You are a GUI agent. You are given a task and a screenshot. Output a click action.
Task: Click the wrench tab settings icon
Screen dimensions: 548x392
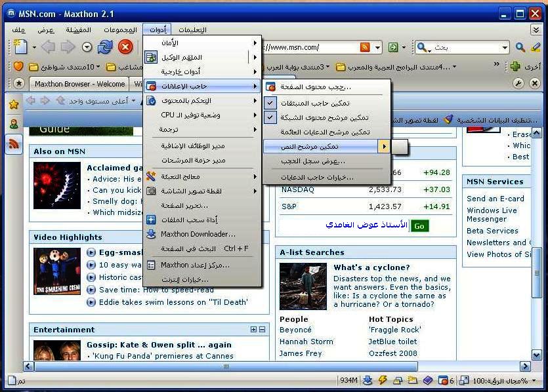click(x=518, y=83)
